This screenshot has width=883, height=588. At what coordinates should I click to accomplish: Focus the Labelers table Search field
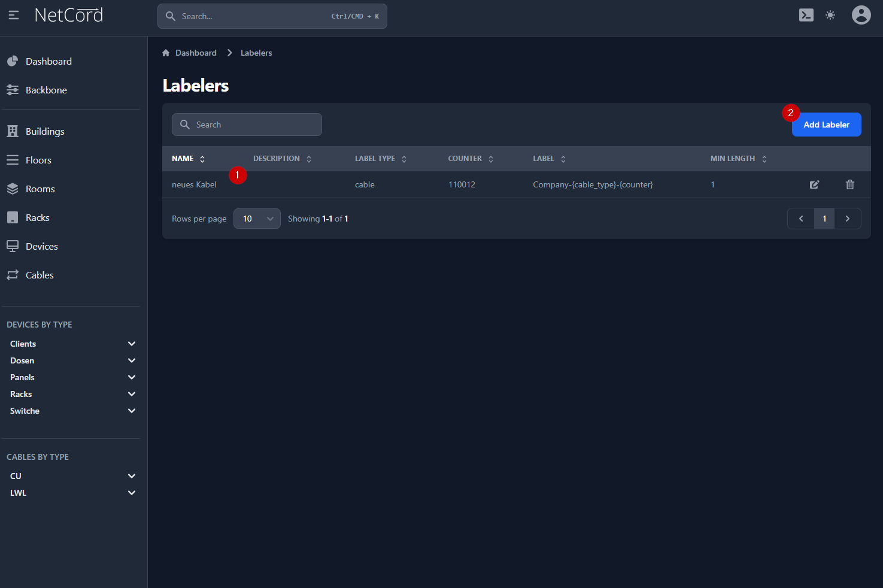(x=247, y=125)
